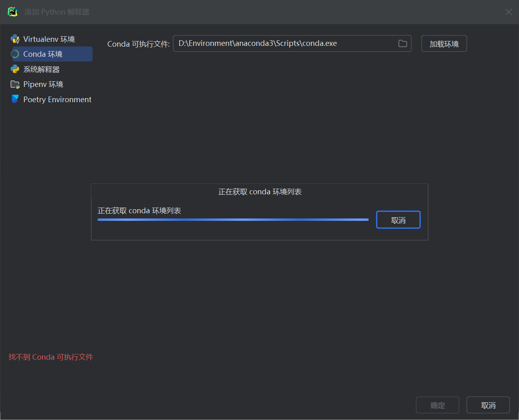Click the 加载环境 button
Screen dimensions: 519x420
444,44
